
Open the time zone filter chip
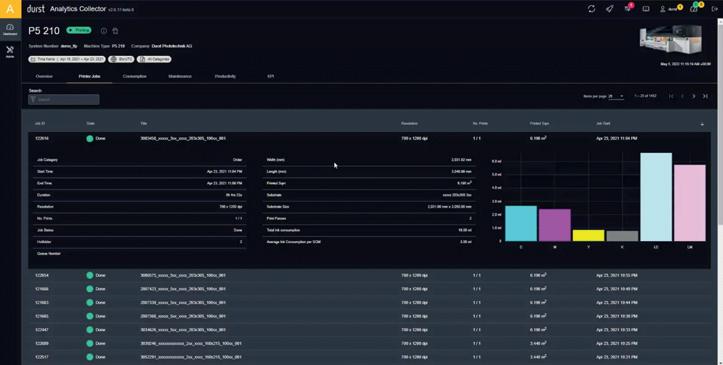click(x=121, y=59)
